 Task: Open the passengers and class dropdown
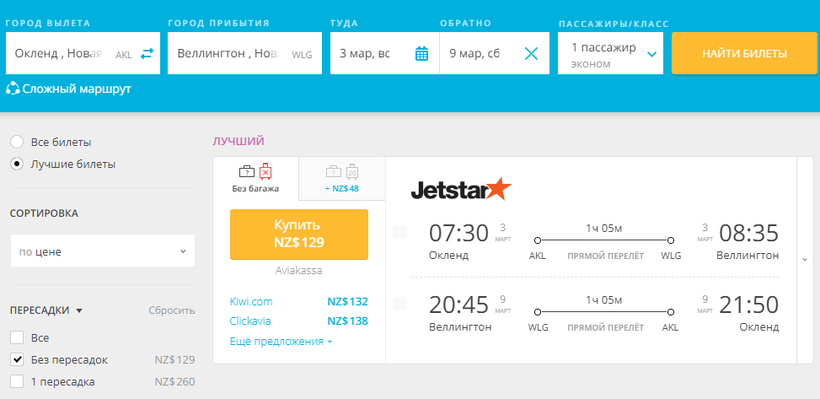click(x=610, y=53)
